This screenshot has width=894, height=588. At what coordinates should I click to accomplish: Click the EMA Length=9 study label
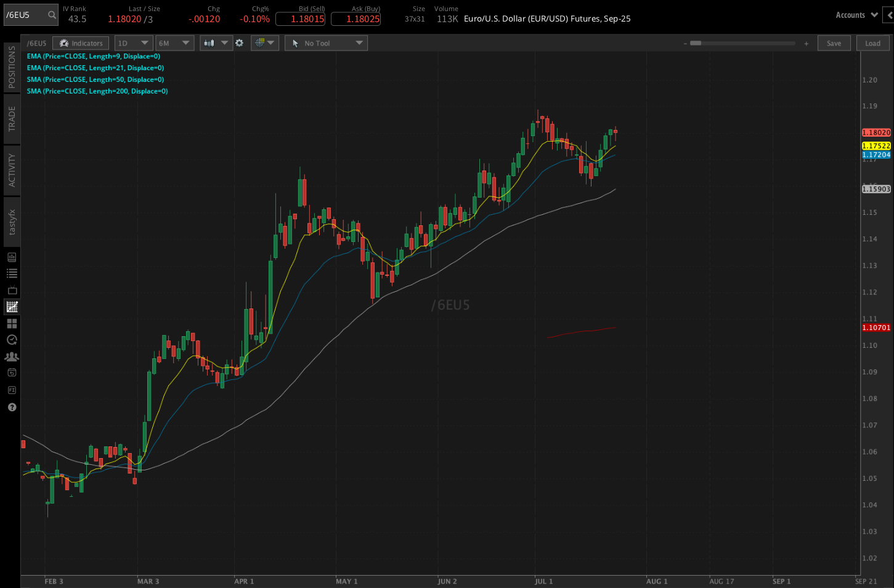[92, 56]
